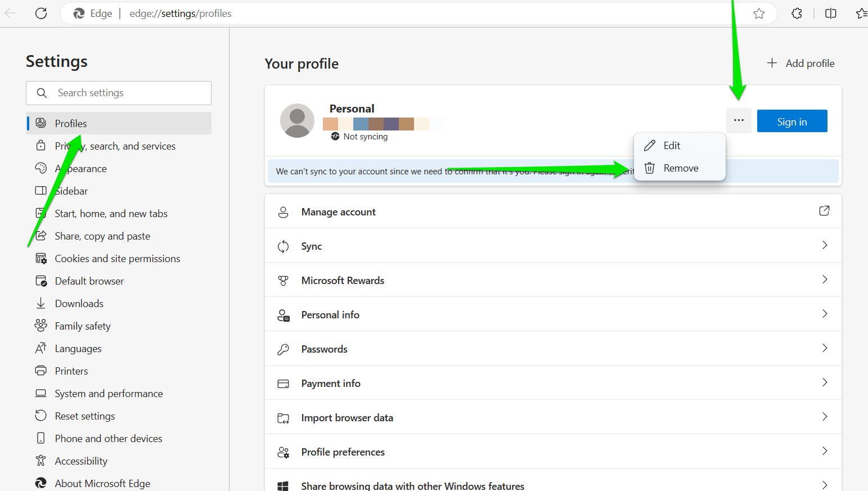Open Manage account external link icon
The width and height of the screenshot is (868, 491).
pos(824,211)
